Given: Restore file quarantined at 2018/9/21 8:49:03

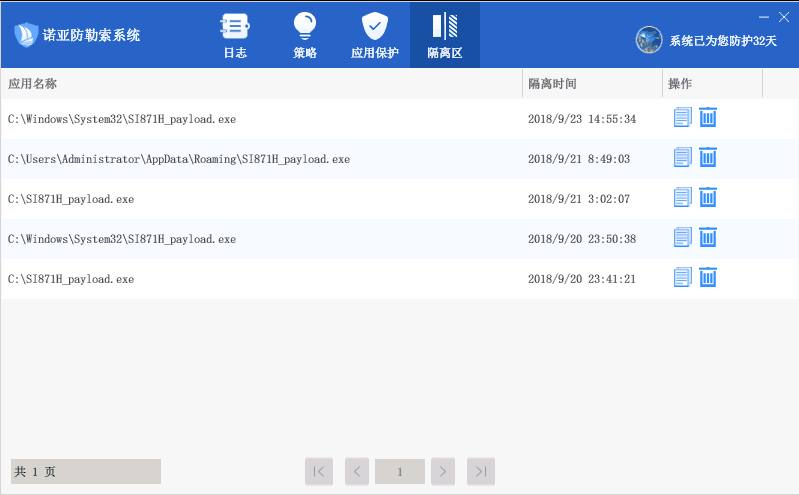Looking at the screenshot, I should (682, 157).
